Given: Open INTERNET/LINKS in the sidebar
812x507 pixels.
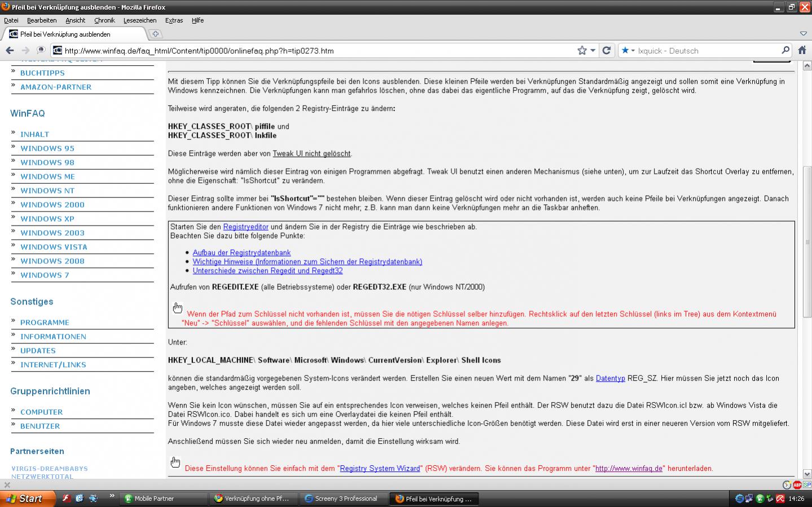Looking at the screenshot, I should 53,365.
